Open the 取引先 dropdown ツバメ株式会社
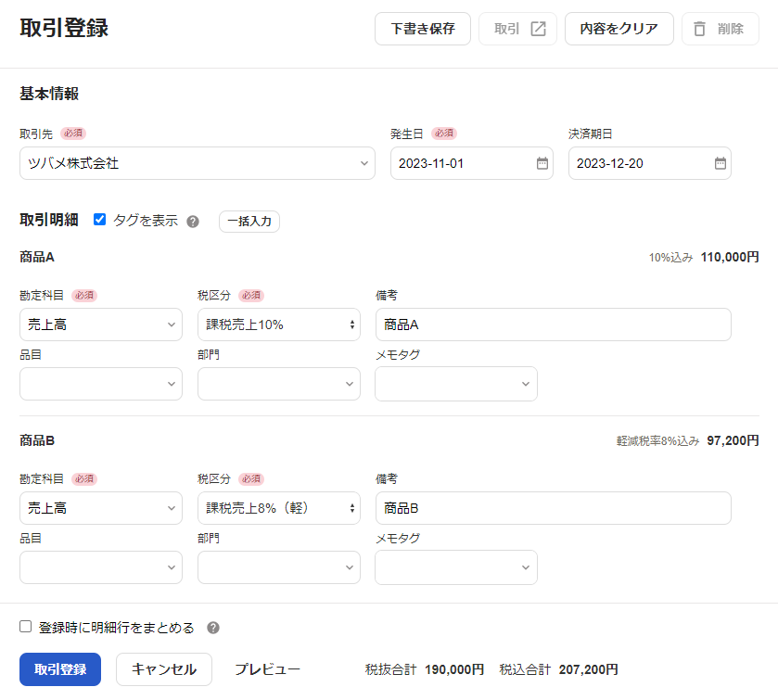Viewport: 778px width, 700px height. 198,163
